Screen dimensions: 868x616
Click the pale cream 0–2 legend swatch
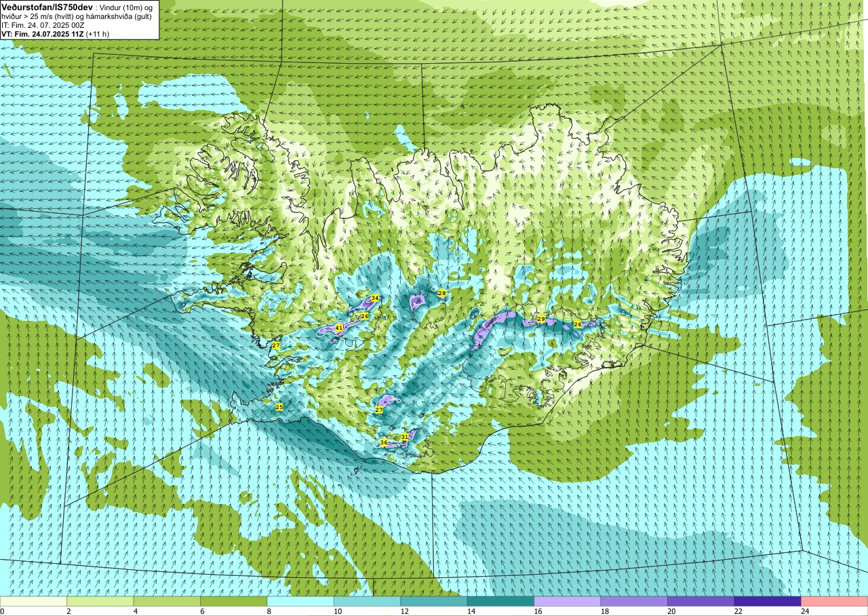33,601
